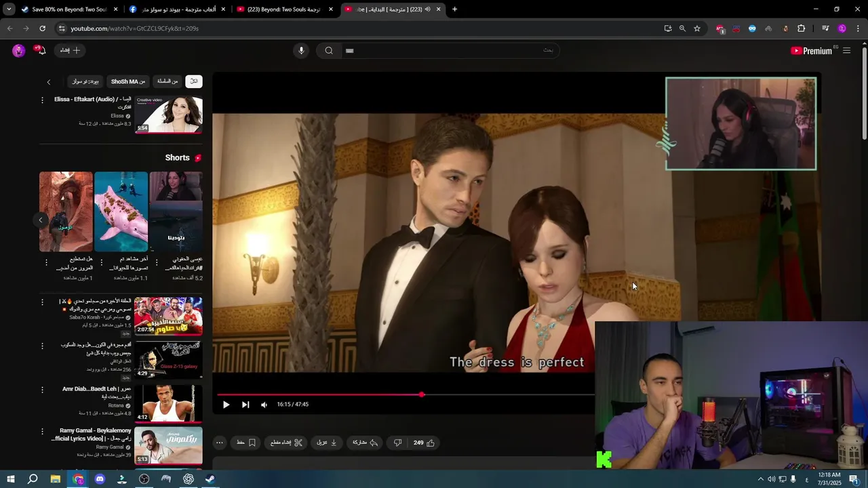Open the canyon cave Short thumbnail
The image size is (868, 488).
coord(66,211)
